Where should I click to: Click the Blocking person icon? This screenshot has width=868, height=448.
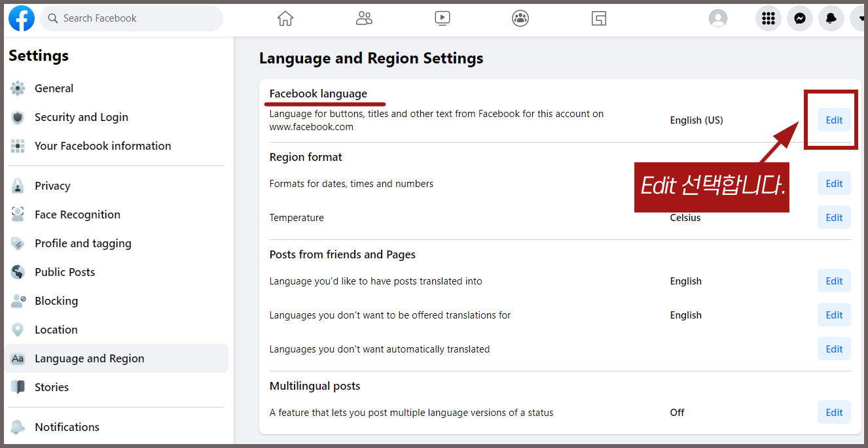pyautogui.click(x=18, y=301)
